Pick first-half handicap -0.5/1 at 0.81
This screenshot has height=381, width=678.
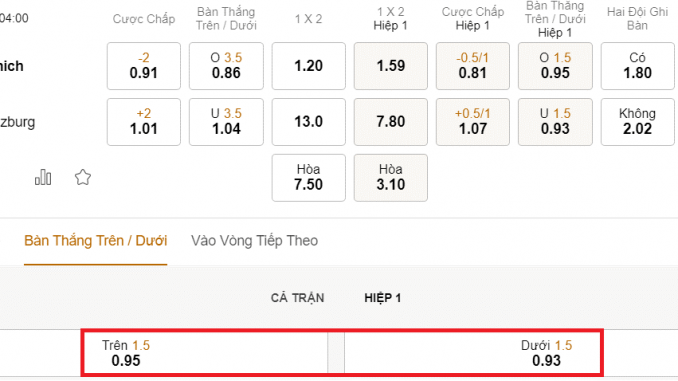click(473, 66)
